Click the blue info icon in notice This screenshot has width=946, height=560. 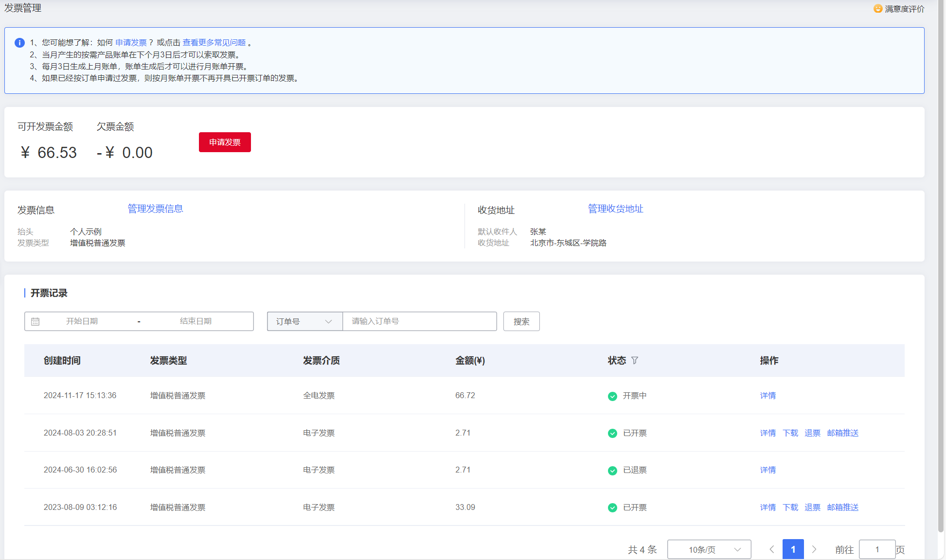[x=19, y=43]
